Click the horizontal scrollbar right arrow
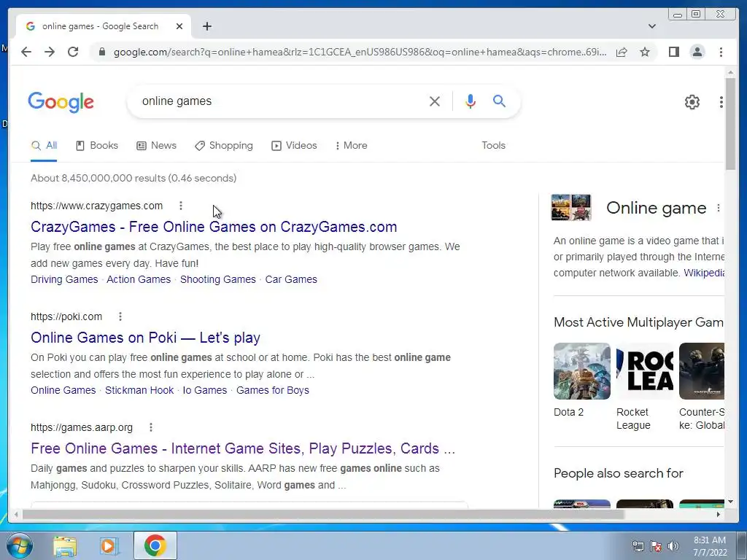This screenshot has height=560, width=747. 719,514
